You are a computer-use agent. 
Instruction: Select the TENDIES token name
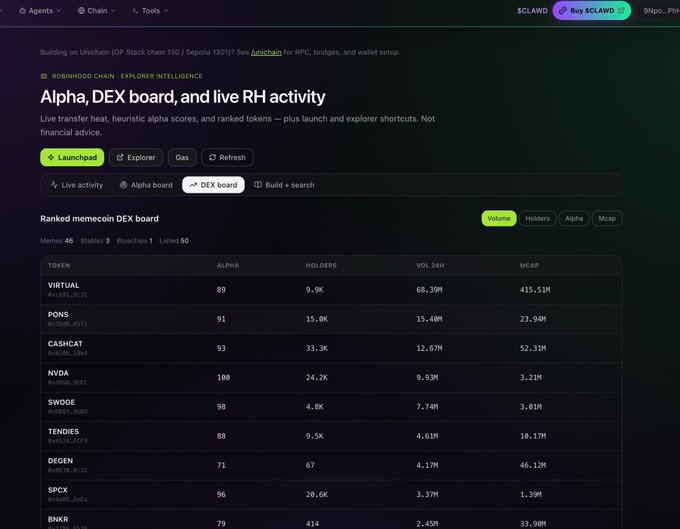tap(63, 431)
